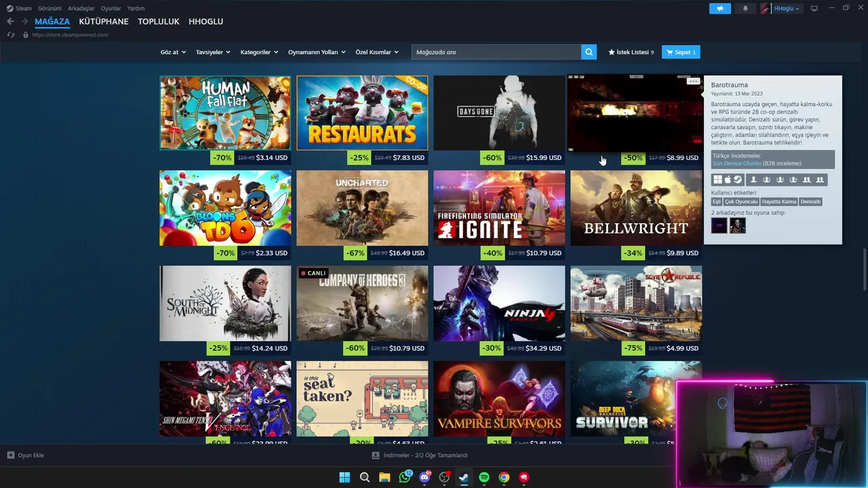Click the blue megaphone announcements icon
The height and width of the screenshot is (488, 868).
719,8
